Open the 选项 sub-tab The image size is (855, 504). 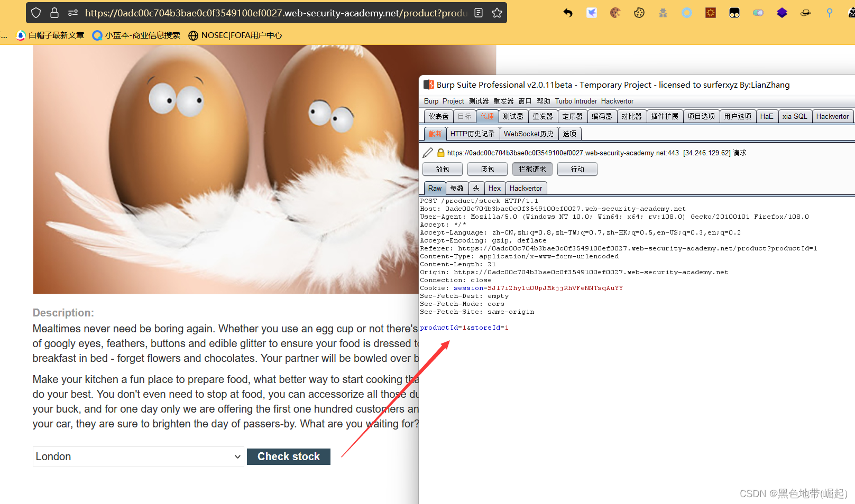[569, 134]
